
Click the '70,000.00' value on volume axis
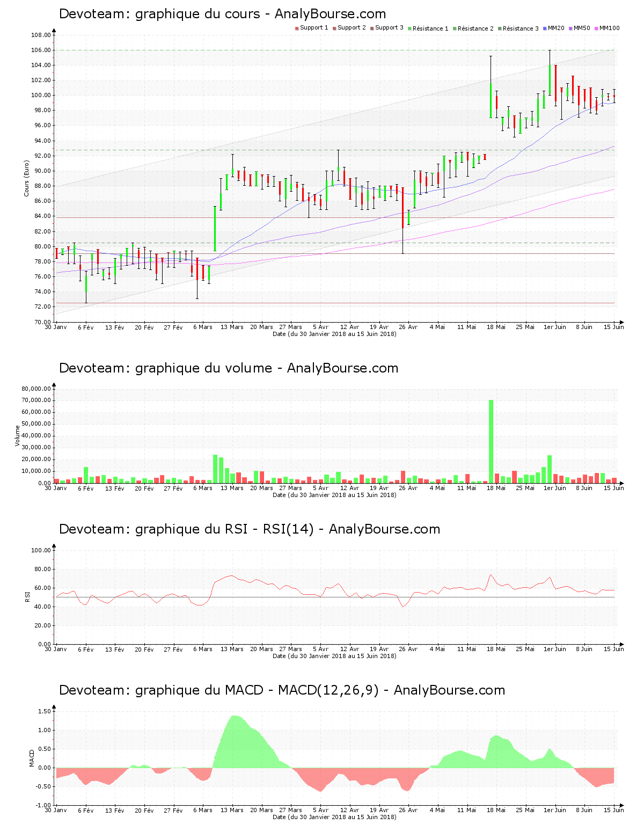click(36, 400)
